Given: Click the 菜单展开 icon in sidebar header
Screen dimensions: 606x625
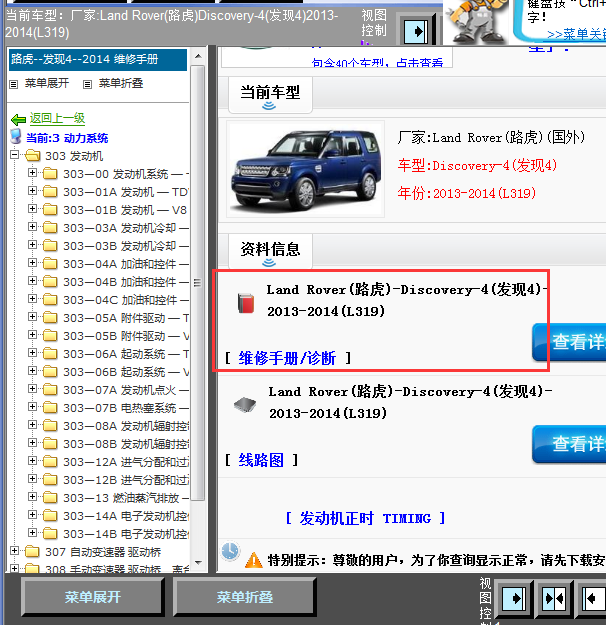Looking at the screenshot, I should [14, 84].
